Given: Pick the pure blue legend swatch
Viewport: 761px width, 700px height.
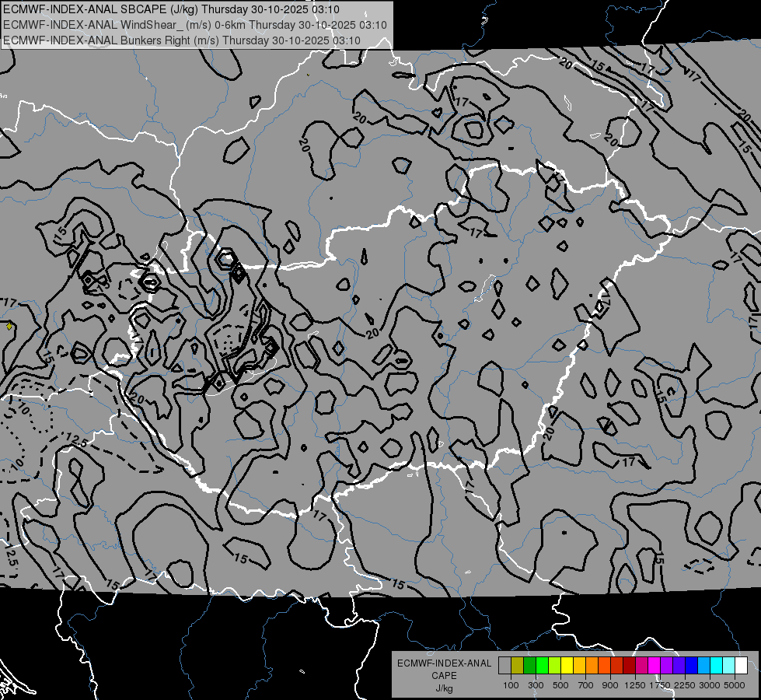Looking at the screenshot, I should (691, 666).
